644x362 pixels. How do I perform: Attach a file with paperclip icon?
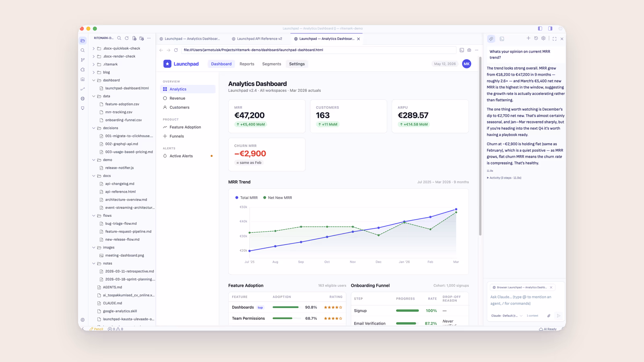(x=549, y=316)
